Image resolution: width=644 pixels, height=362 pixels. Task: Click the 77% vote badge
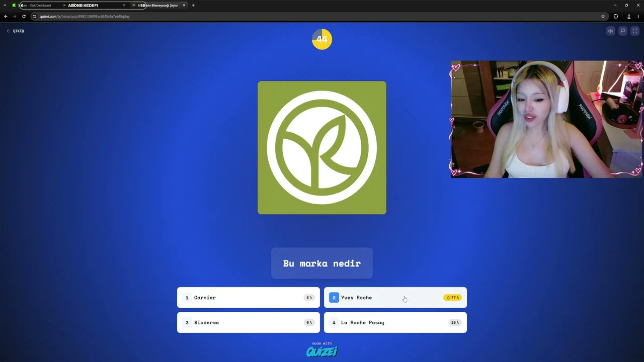coord(453,298)
